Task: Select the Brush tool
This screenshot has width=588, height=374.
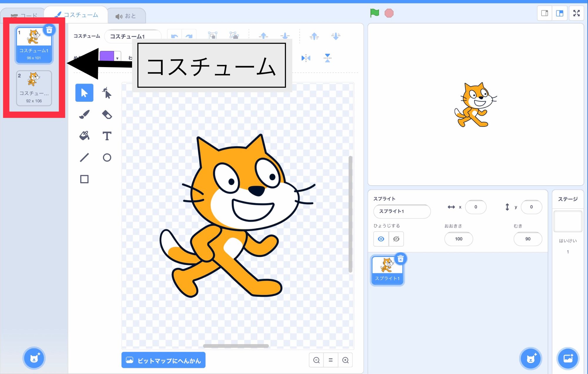Action: click(x=84, y=114)
